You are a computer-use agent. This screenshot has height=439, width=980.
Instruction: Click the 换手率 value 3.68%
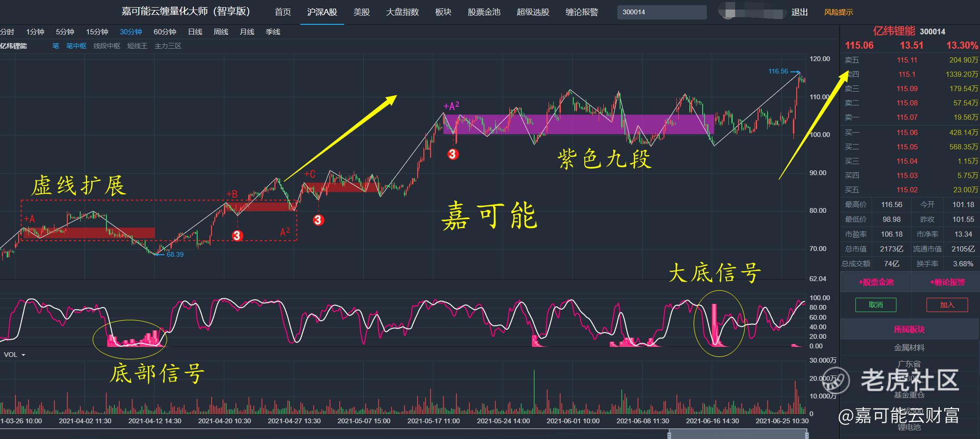[963, 264]
